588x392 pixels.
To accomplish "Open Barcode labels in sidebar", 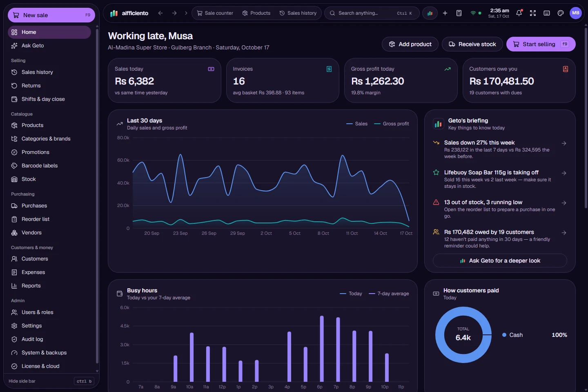I will pyautogui.click(x=49, y=166).
